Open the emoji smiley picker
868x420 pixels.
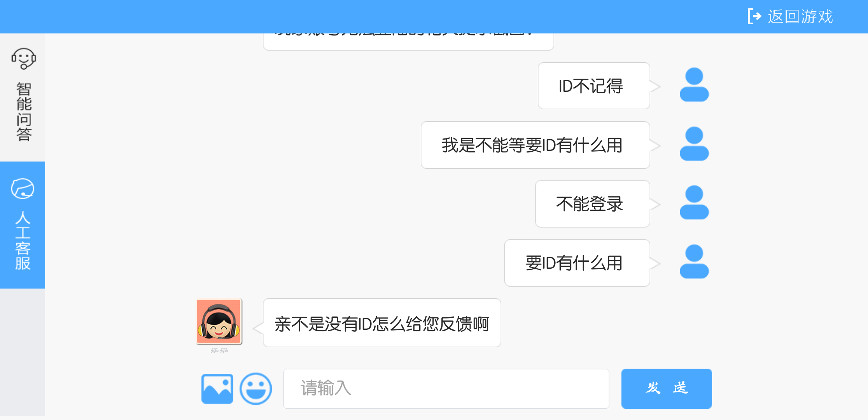[255, 388]
